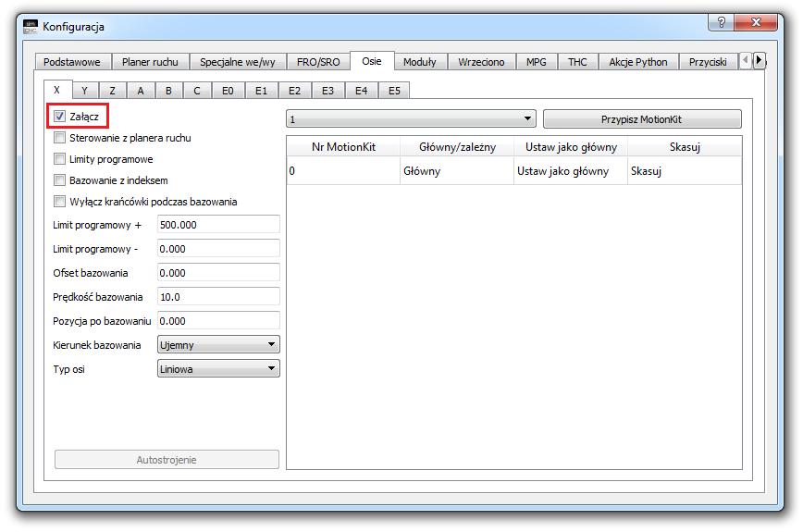Select A axis tab
This screenshot has width=803, height=532.
141,91
